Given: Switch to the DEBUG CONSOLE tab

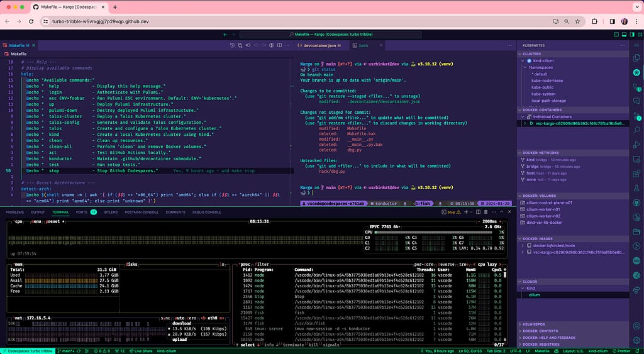Looking at the screenshot, I should coord(206,213).
